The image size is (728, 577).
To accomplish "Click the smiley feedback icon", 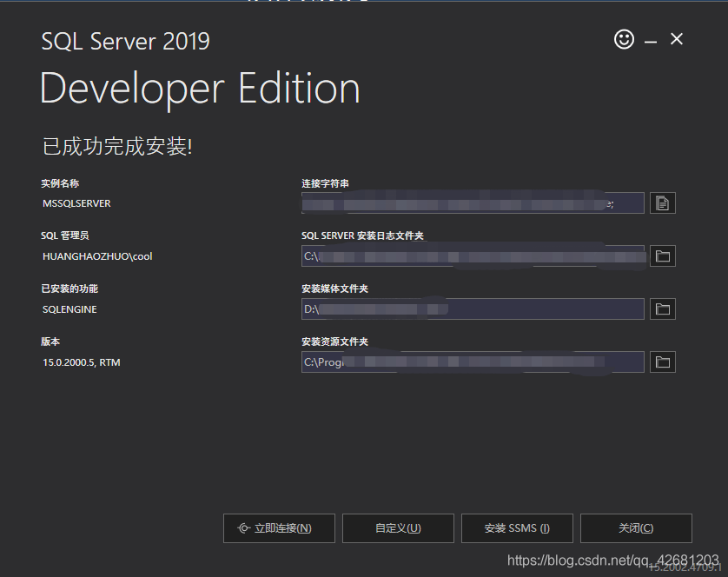I will pyautogui.click(x=624, y=39).
